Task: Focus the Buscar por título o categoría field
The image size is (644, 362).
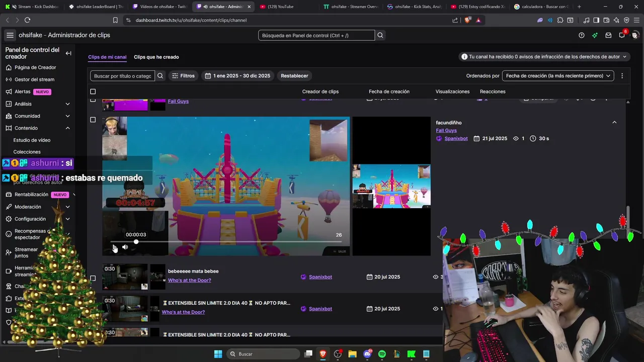Action: pyautogui.click(x=123, y=76)
